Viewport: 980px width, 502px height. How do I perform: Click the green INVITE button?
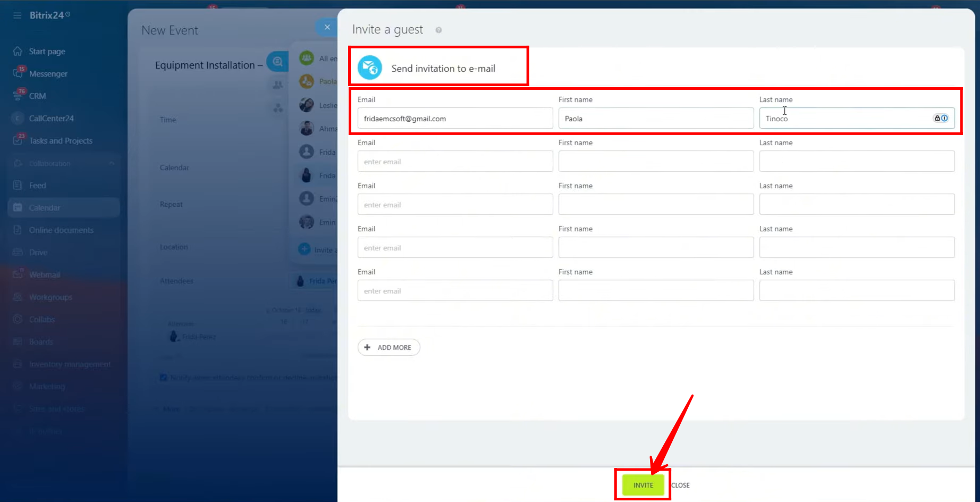coord(643,485)
